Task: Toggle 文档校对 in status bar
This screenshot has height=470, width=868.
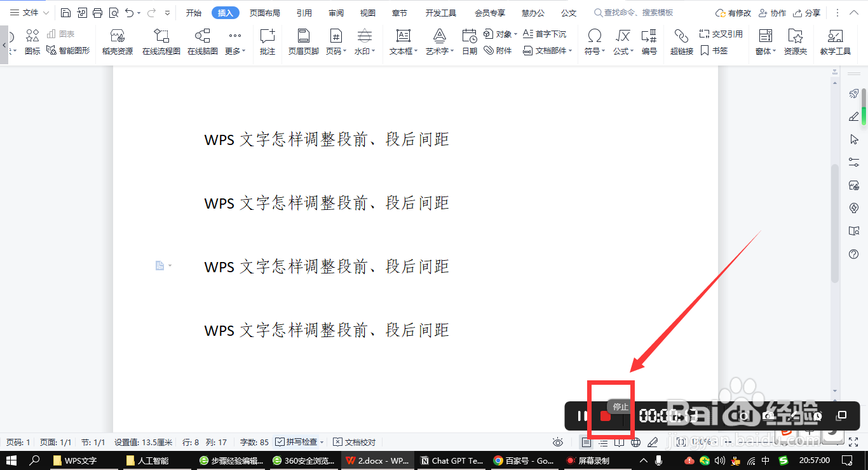Action: tap(355, 442)
